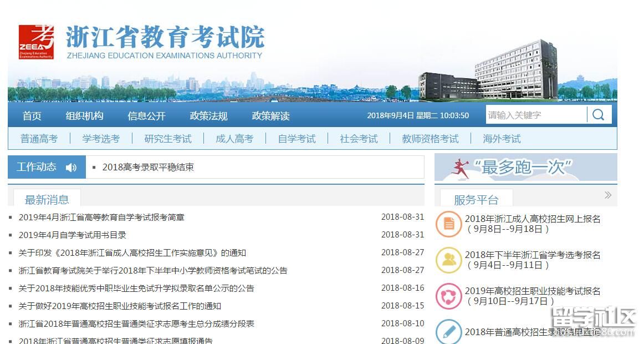
Task: Select the 教师资格考试 category tab
Action: [430, 139]
